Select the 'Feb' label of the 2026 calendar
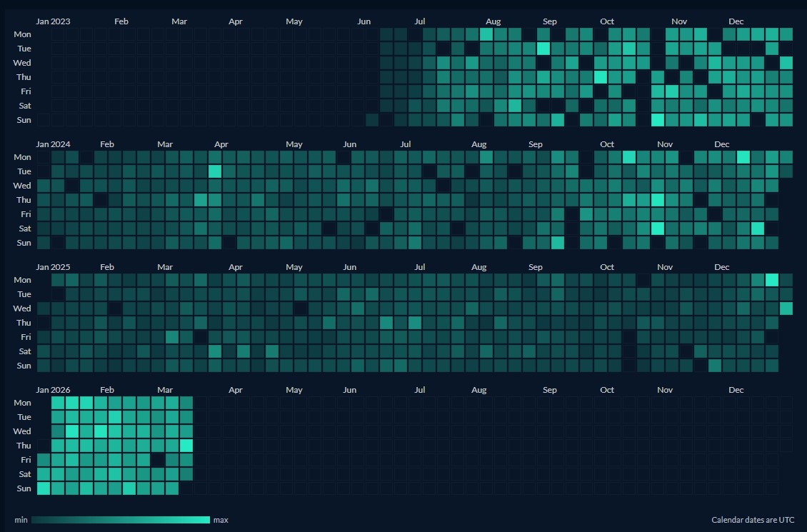This screenshot has width=807, height=532. pos(107,391)
